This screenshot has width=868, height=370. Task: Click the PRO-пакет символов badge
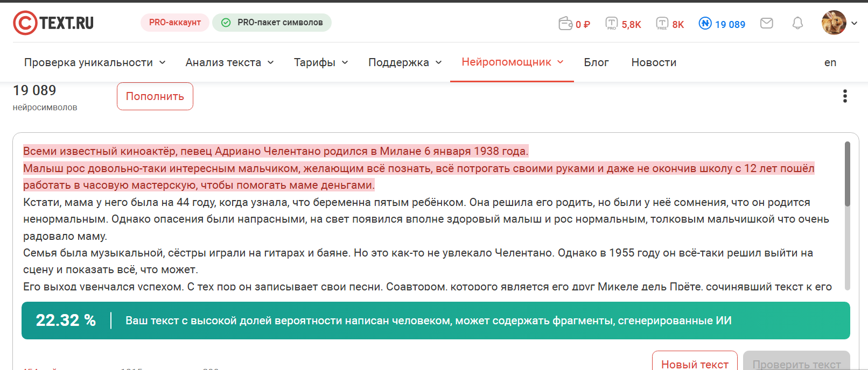[x=272, y=23]
